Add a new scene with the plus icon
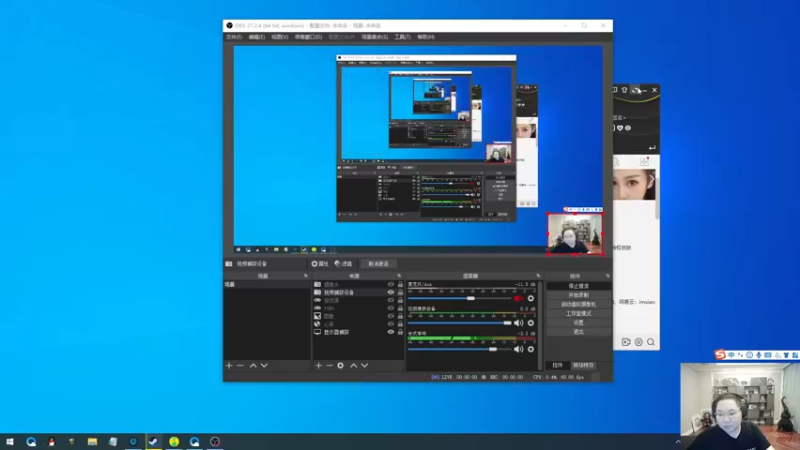 click(229, 365)
